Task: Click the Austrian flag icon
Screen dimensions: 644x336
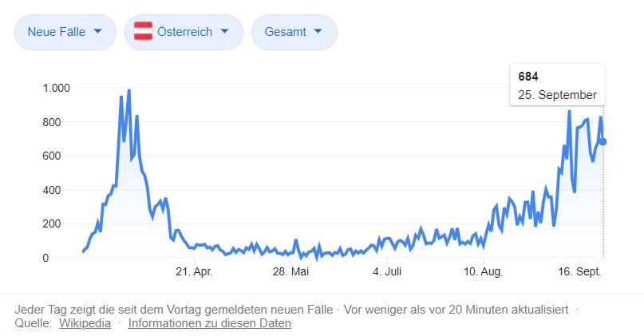Action: coord(144,32)
